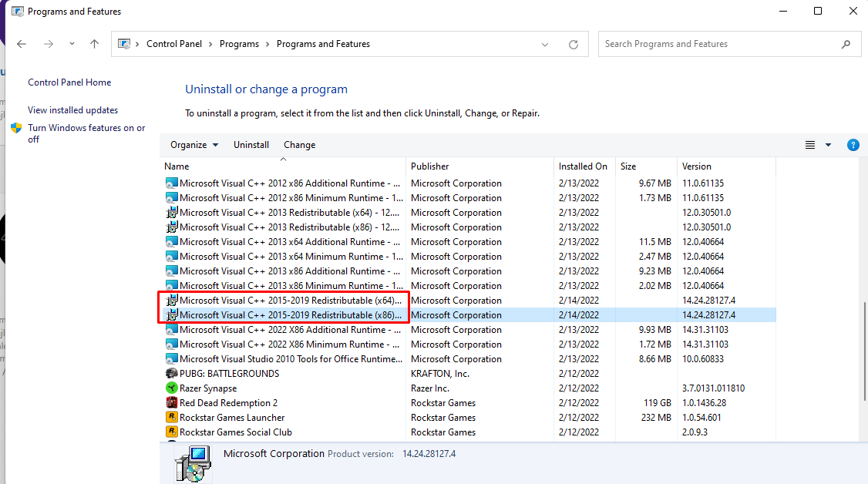Select Visual C++ 2013 Redistributable (x86) icon
Image resolution: width=868 pixels, height=484 pixels.
[172, 227]
